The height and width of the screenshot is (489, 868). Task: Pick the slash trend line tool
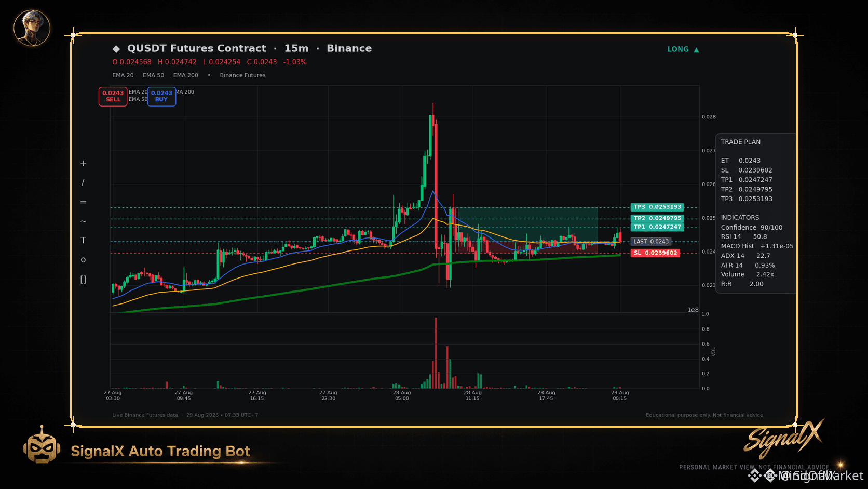coord(83,182)
